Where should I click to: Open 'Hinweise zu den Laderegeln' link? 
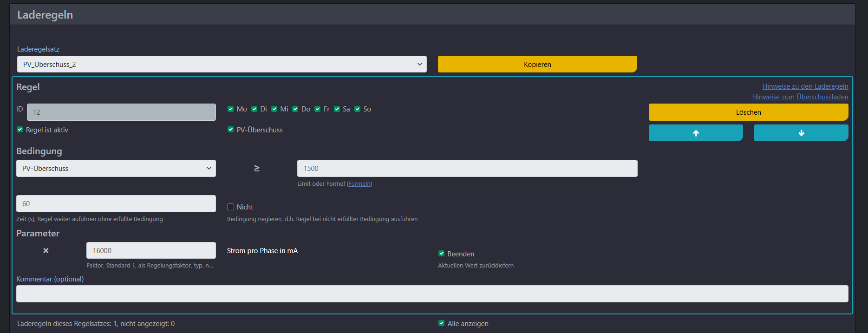tap(805, 86)
